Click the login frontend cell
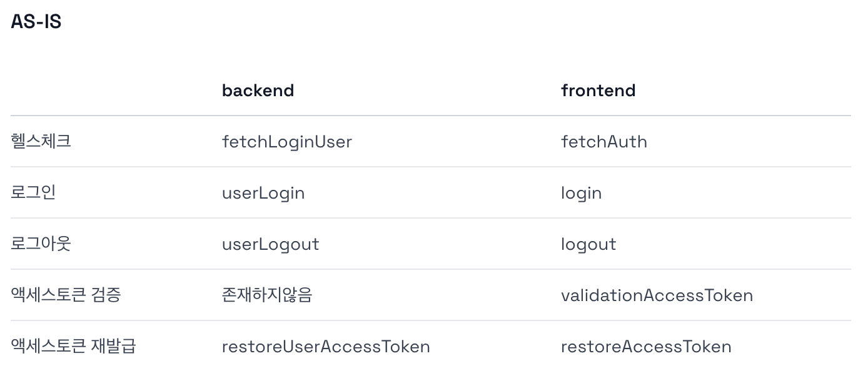868x376 pixels. click(x=581, y=193)
